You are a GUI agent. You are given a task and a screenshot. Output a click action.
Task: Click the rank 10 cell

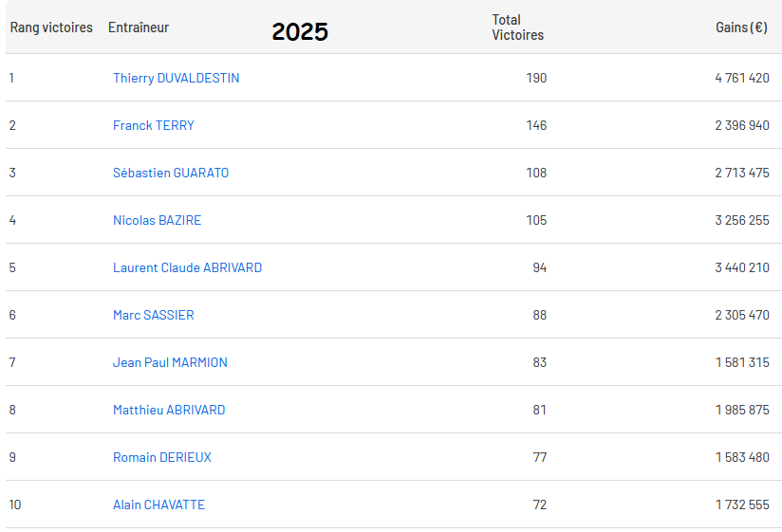13,504
